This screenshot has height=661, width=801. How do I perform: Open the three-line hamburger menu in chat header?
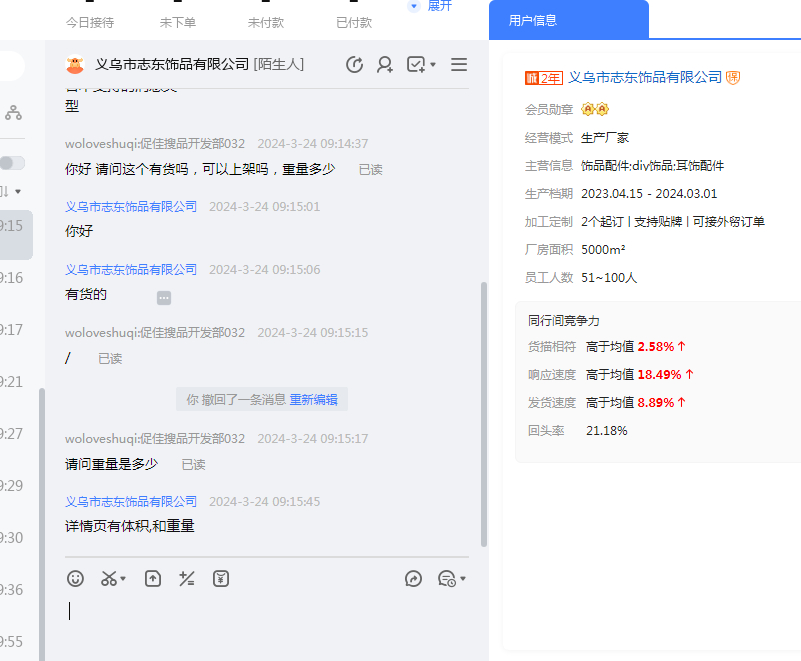[459, 65]
